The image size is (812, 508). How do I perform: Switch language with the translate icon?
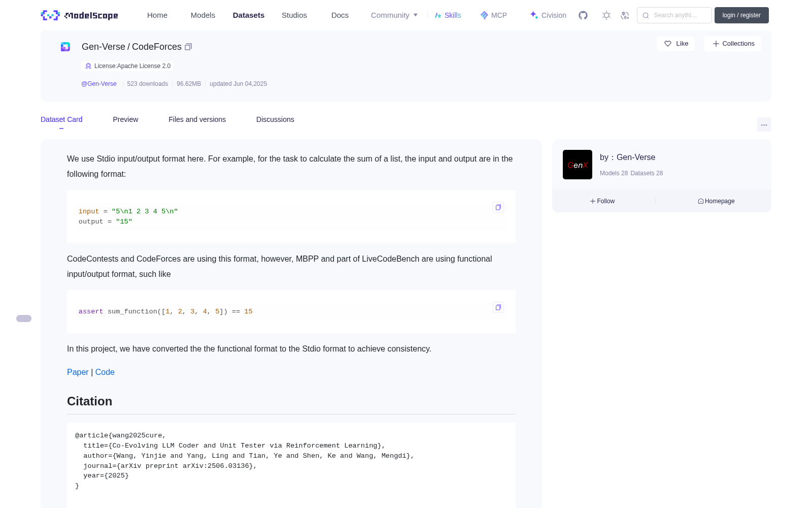click(625, 15)
